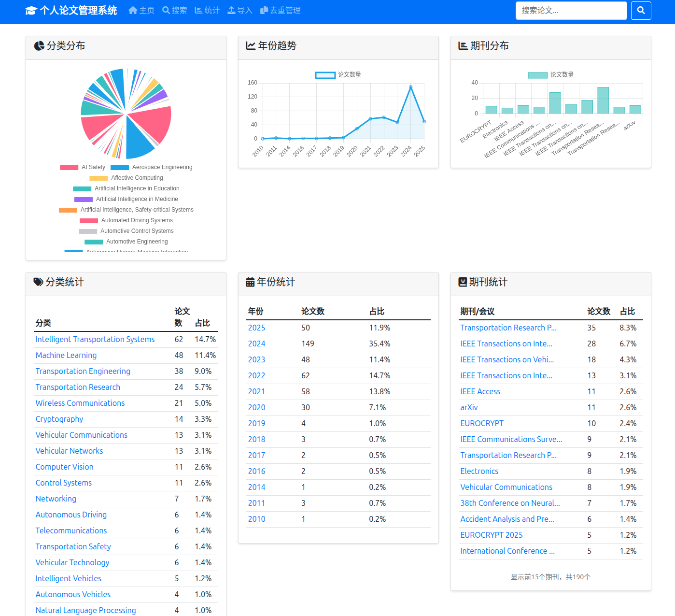
Task: Click journal icon beside 期刊统计
Action: pyautogui.click(x=463, y=282)
